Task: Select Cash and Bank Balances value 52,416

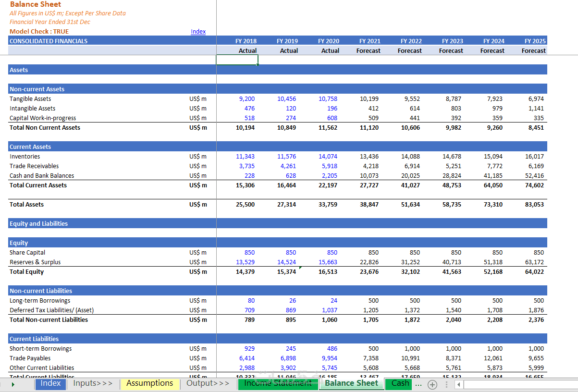Action: click(x=534, y=176)
